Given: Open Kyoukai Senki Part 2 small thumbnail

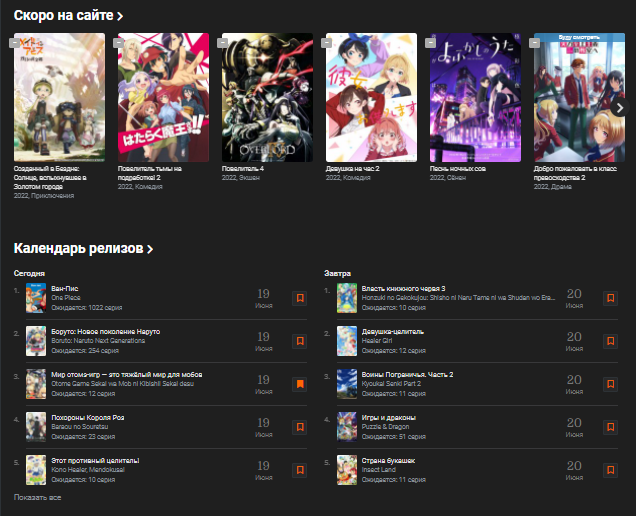Looking at the screenshot, I should coord(347,384).
